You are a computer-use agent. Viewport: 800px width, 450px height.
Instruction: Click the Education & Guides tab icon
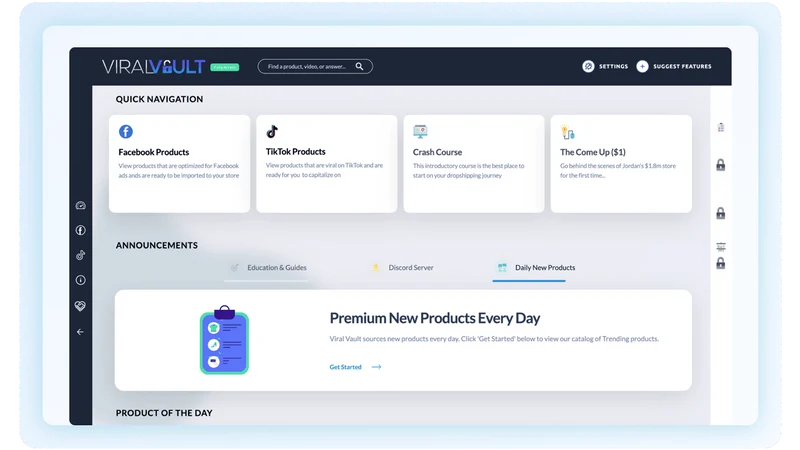click(235, 267)
